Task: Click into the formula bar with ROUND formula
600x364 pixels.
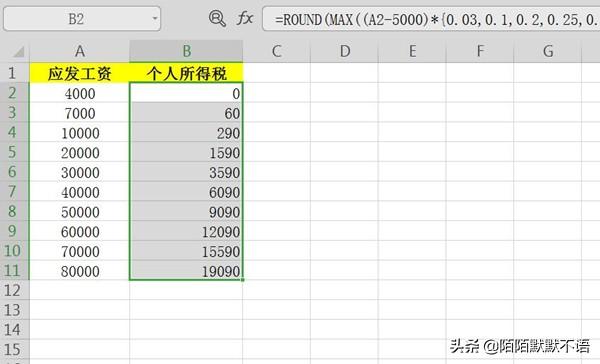Action: point(431,19)
